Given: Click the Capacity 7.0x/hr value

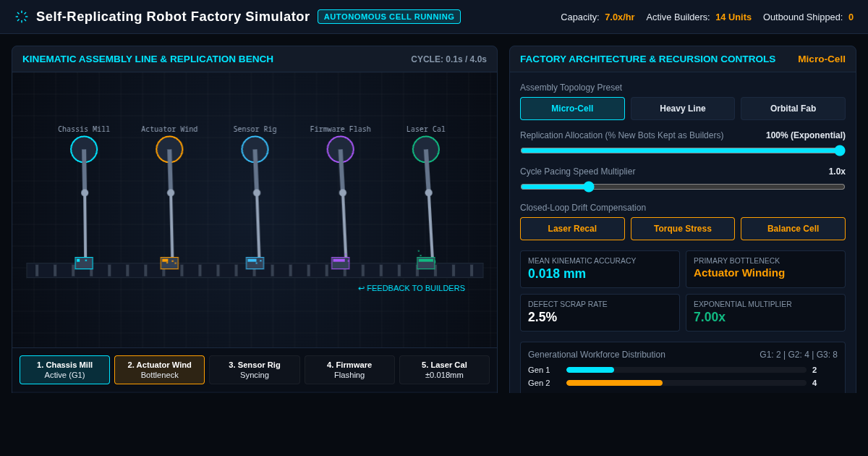Looking at the screenshot, I should (619, 17).
